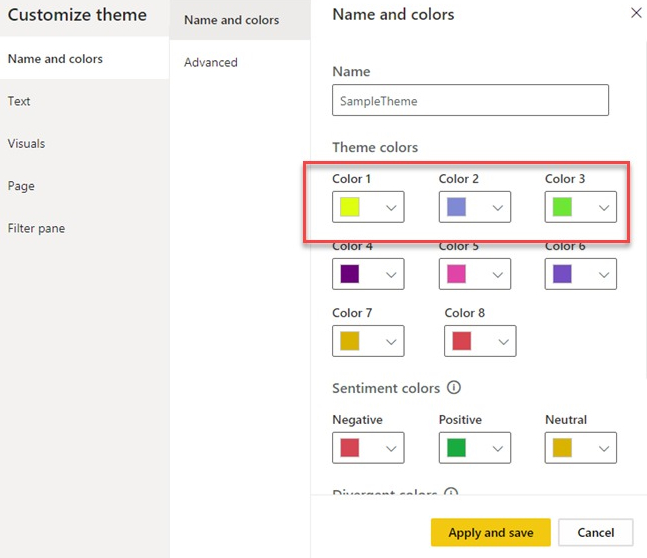
Task: Open the Color 4 purple dropdown
Action: coord(368,274)
